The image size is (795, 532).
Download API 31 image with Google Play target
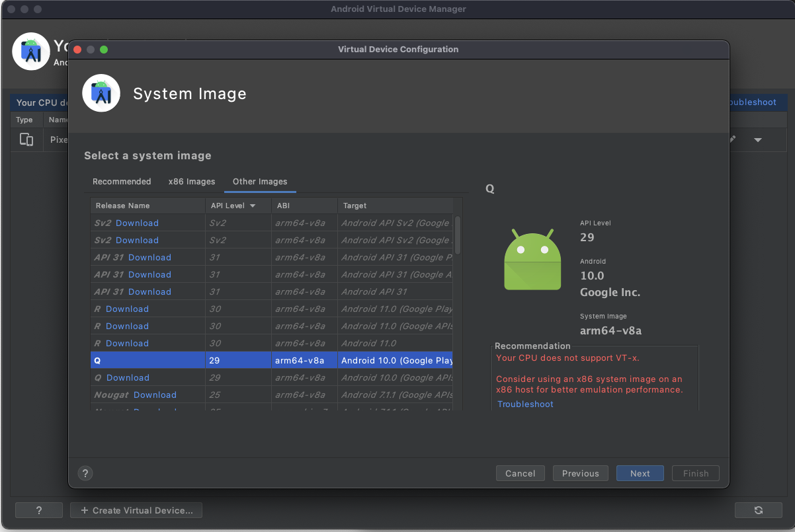[x=149, y=257]
